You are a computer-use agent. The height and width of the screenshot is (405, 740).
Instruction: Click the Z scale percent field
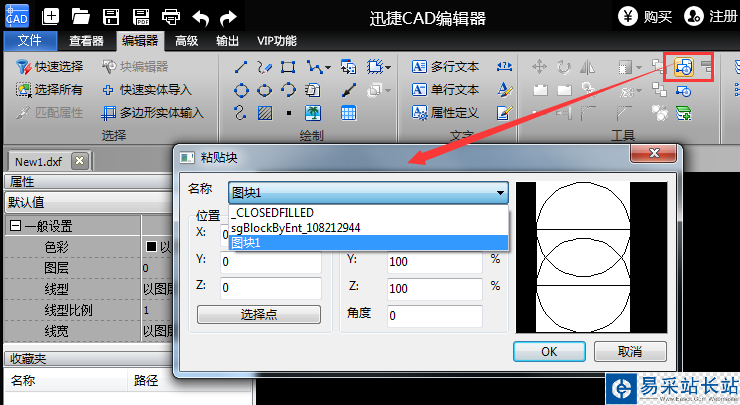click(x=435, y=288)
